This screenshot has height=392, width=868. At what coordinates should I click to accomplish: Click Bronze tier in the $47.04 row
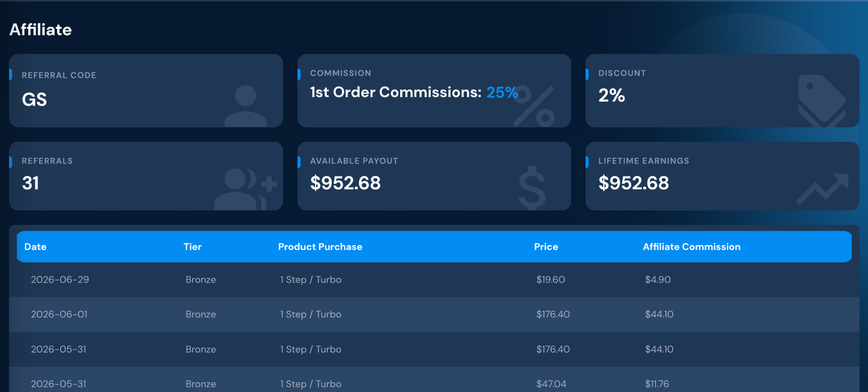coord(201,384)
